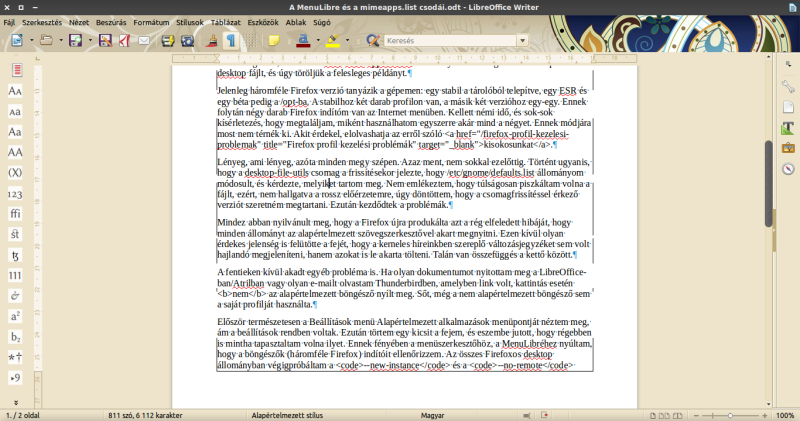Image resolution: width=800 pixels, height=421 pixels.
Task: Open the Súgó menu
Action: pyautogui.click(x=321, y=22)
